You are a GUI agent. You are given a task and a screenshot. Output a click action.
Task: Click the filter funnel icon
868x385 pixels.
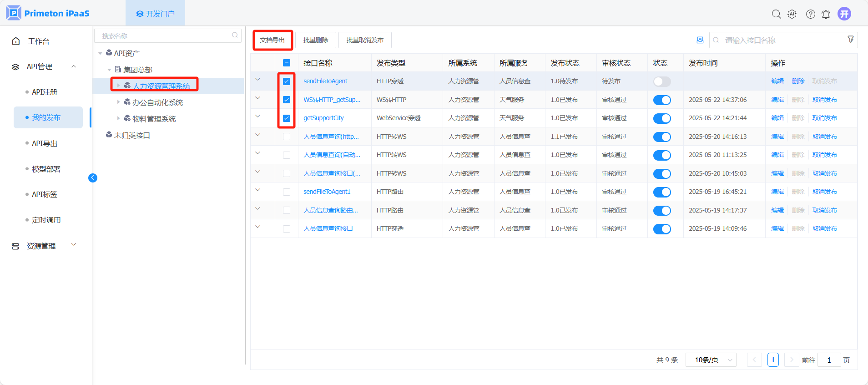pyautogui.click(x=850, y=40)
